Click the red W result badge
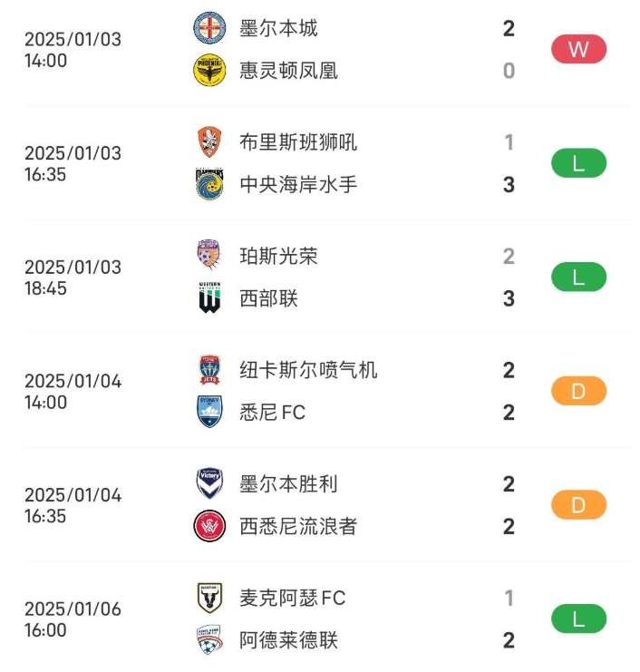This screenshot has width=640, height=672. [578, 49]
